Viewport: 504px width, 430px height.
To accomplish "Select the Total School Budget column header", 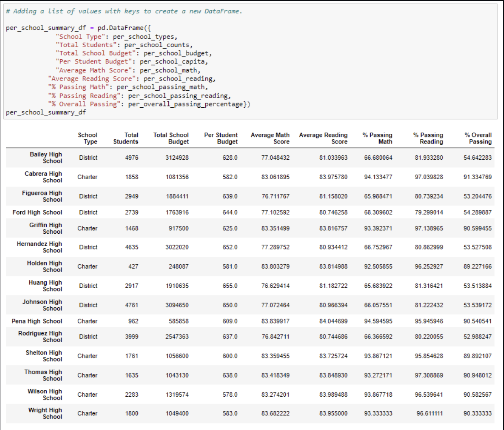I will pos(170,138).
